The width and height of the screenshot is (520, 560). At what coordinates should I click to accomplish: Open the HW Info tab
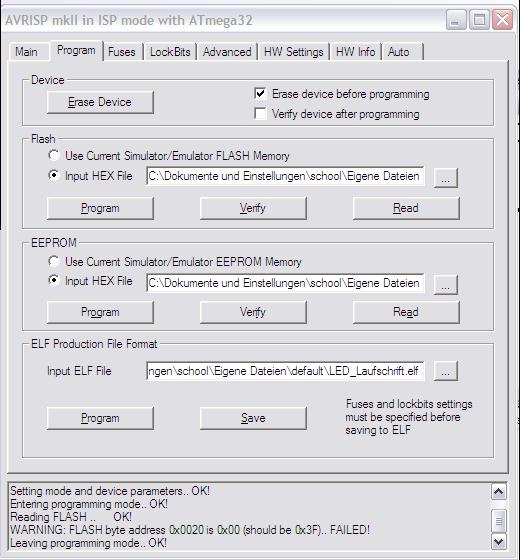[355, 52]
